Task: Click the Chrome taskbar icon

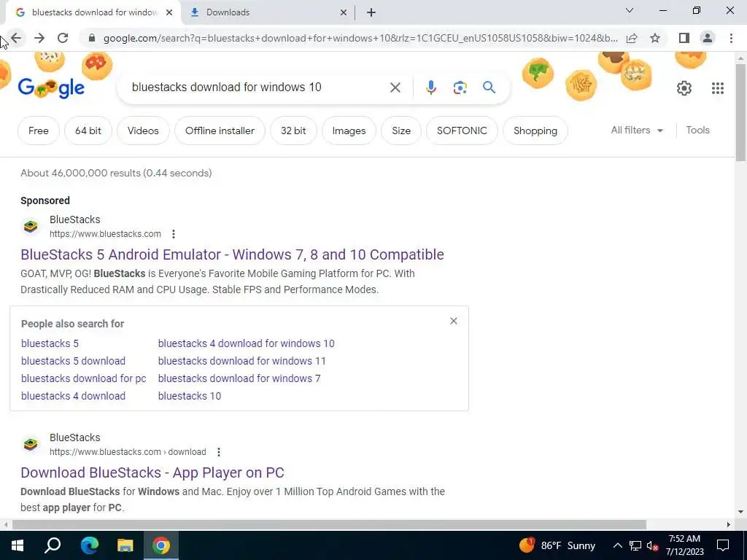Action: (x=161, y=545)
